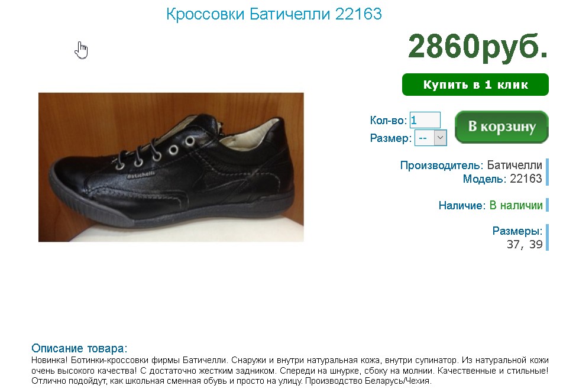563x392 pixels.
Task: Click the Кол-во label
Action: pyautogui.click(x=388, y=120)
